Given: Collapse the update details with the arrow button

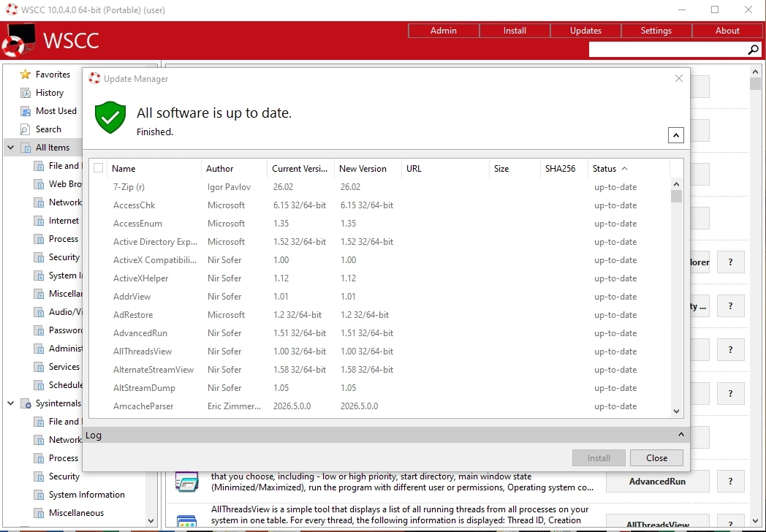Looking at the screenshot, I should 675,135.
